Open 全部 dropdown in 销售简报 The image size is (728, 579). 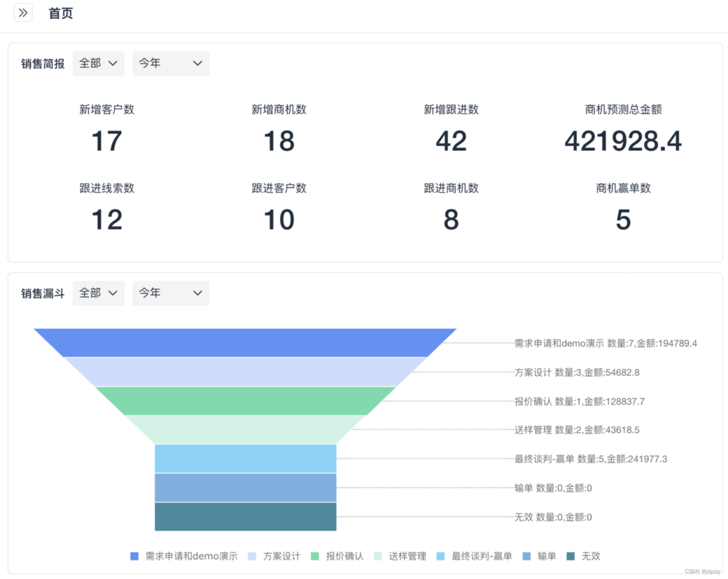coord(99,64)
